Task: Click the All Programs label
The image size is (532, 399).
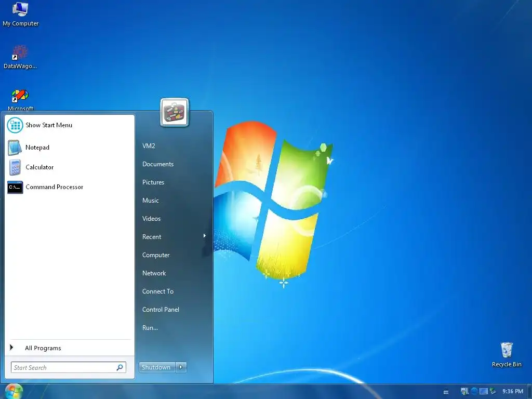Action: (43, 348)
